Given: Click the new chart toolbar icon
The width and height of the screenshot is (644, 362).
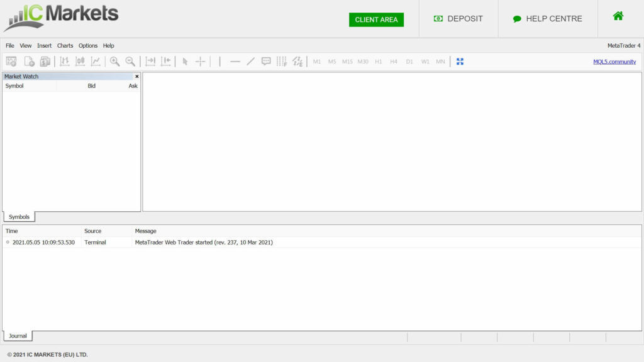Looking at the screenshot, I should [11, 62].
